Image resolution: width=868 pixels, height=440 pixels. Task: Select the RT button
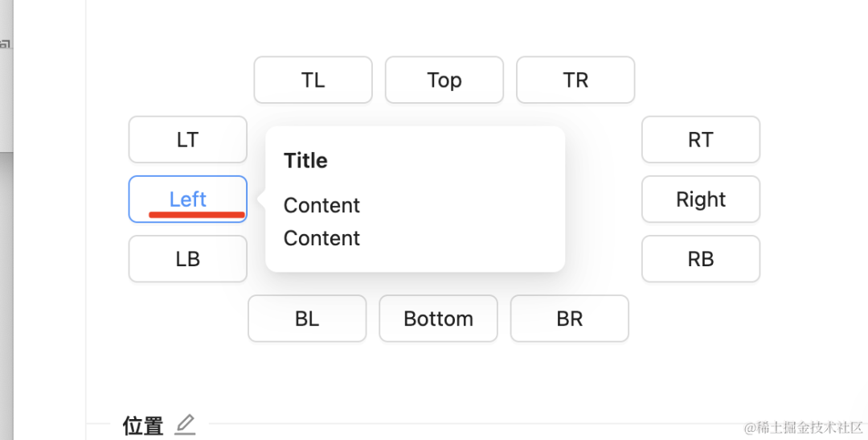pos(700,139)
